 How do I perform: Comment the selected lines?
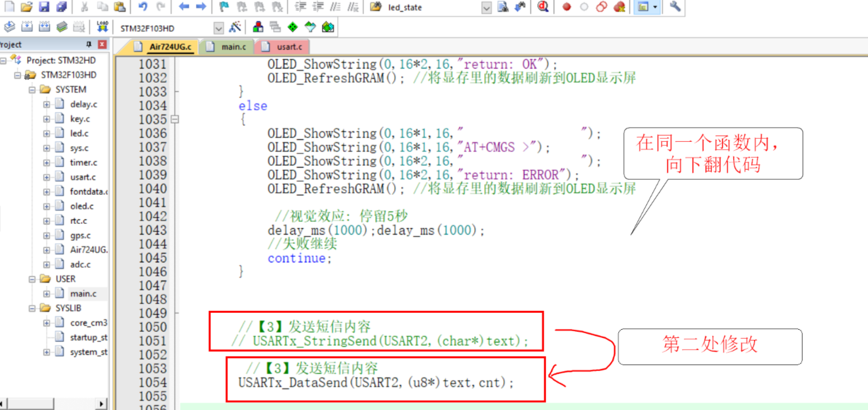pos(335,7)
